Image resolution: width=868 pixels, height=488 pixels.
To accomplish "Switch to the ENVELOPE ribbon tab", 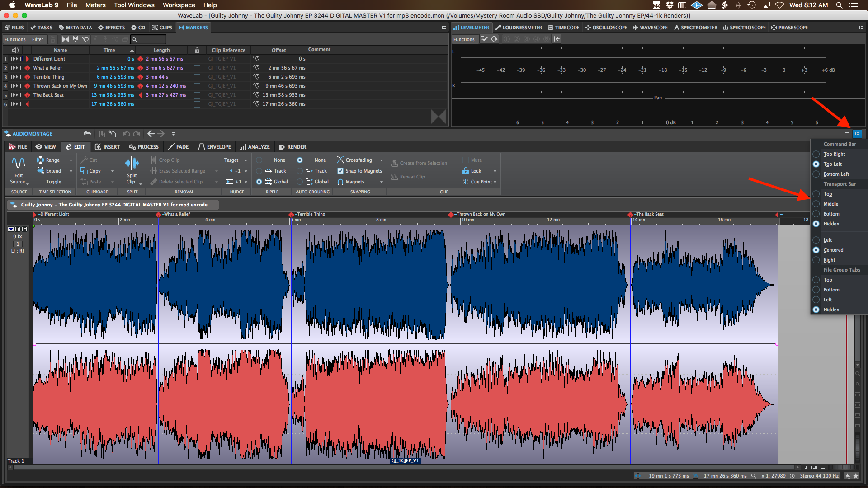I will (215, 147).
